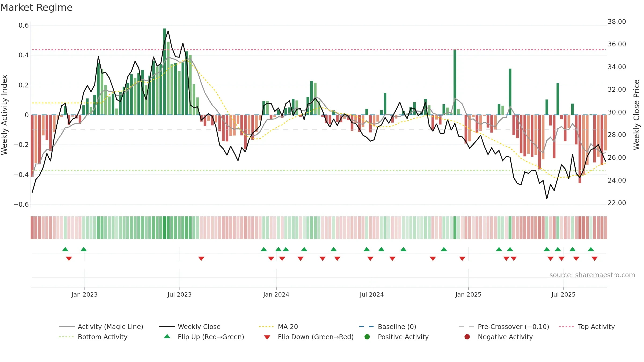Screen dimensions: 644x362
Task: Click the 38.00 price axis label
Action: 617,21
